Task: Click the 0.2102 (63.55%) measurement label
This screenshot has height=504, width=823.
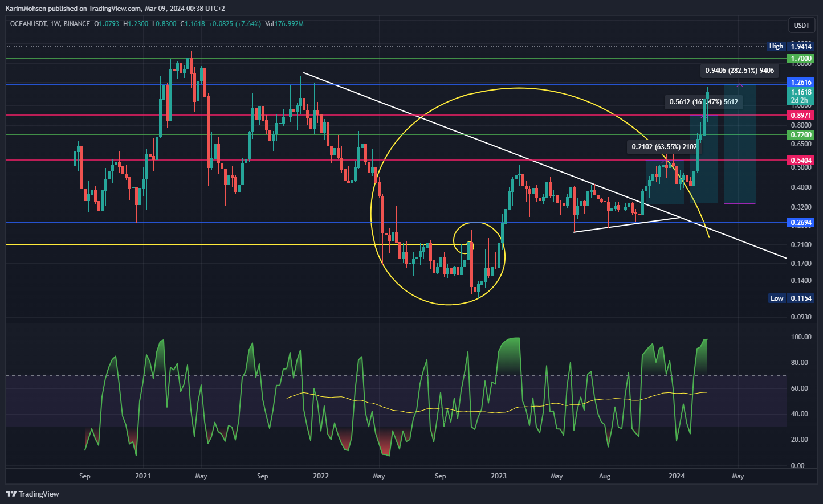Action: (x=664, y=147)
